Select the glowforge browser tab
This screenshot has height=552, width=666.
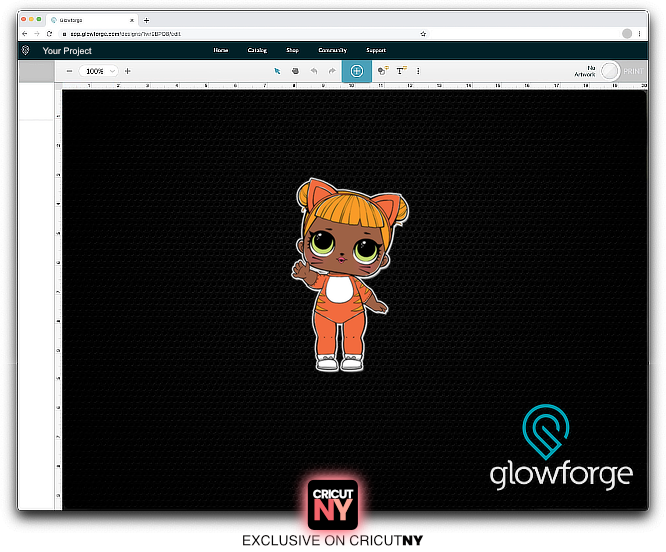click(90, 20)
